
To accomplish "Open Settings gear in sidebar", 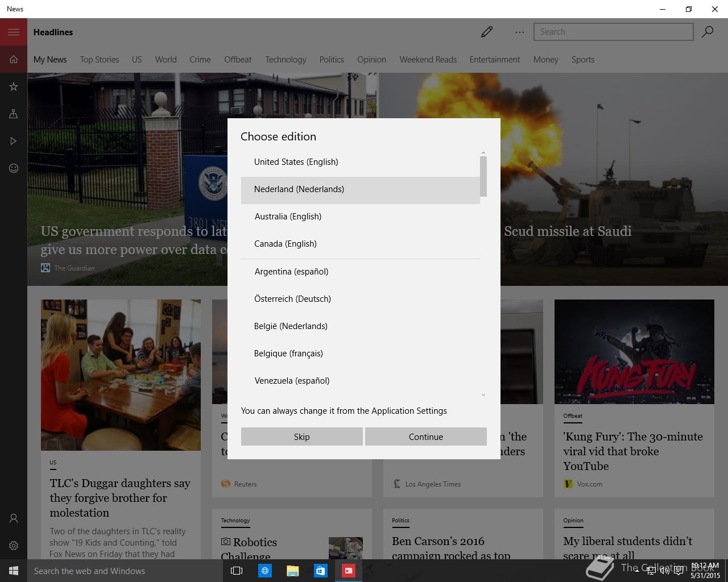I will tap(14, 546).
